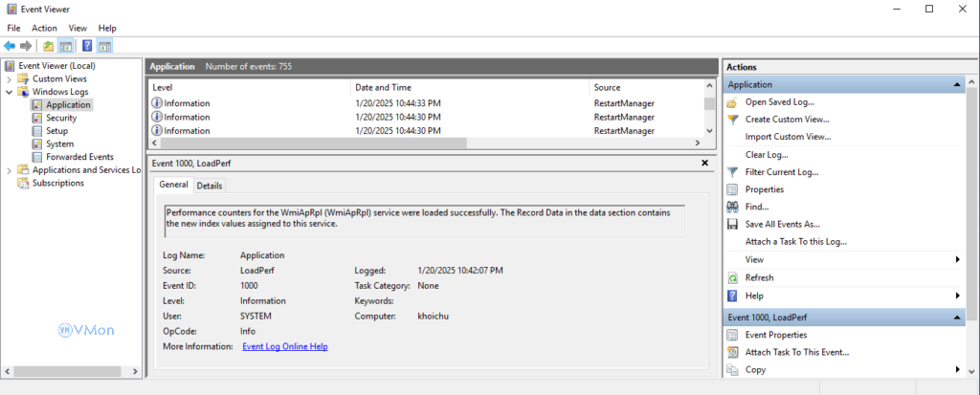Click the Filter Current Log funnel icon
Screen dimensions: 980x395
pos(733,172)
